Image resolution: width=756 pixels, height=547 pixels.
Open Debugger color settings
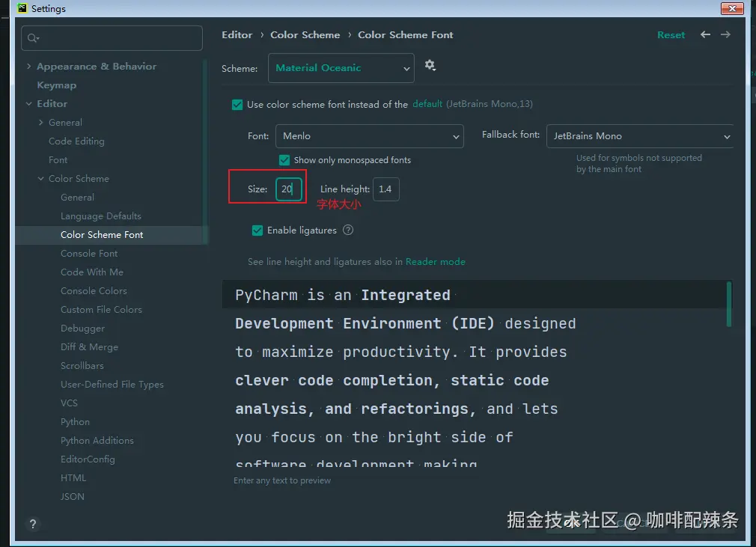[x=82, y=328]
